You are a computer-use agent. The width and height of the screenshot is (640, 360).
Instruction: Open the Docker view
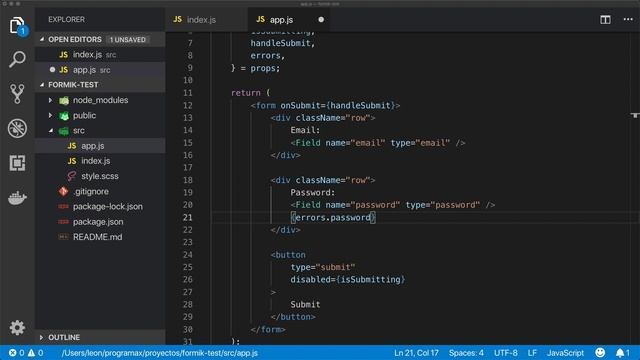coord(17,198)
